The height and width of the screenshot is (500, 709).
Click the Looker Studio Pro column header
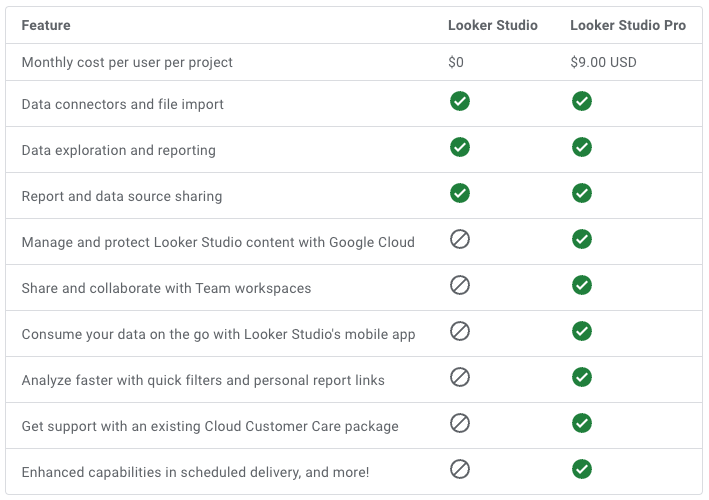tap(628, 25)
